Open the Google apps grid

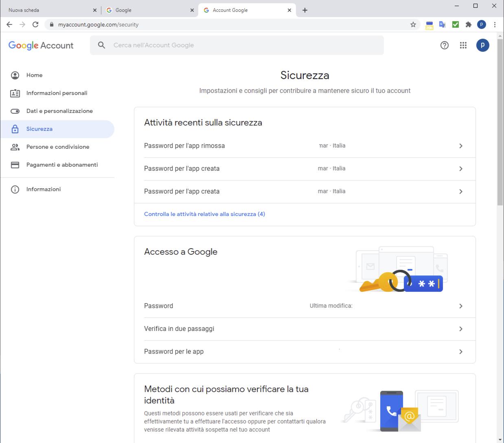[463, 45]
